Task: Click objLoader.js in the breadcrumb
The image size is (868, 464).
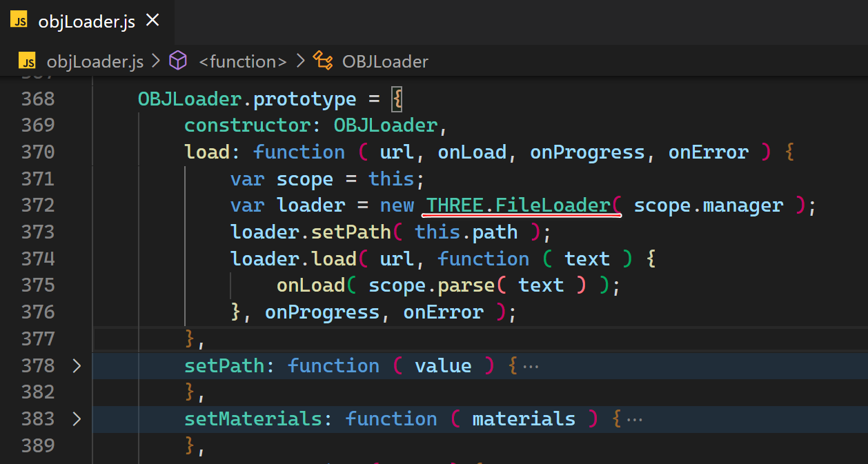Action: [x=95, y=61]
